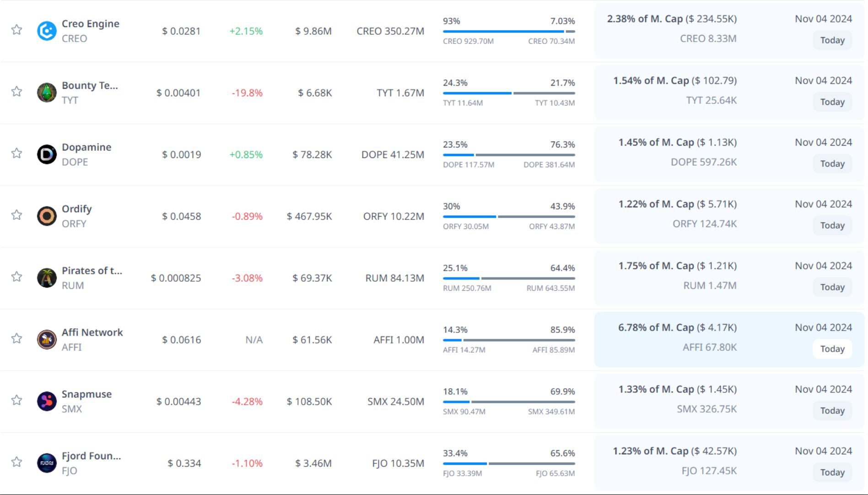The height and width of the screenshot is (495, 868).
Task: Toggle the star for Dopamine
Action: (17, 153)
